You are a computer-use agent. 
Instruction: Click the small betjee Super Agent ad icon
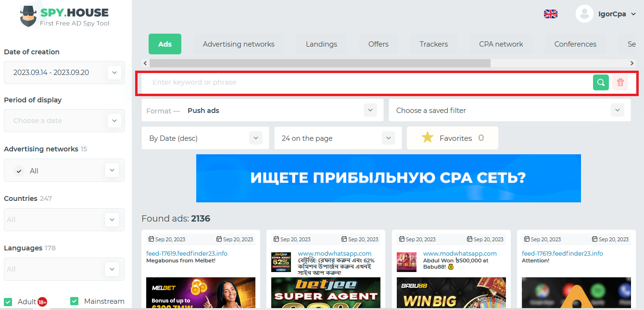coord(281,262)
